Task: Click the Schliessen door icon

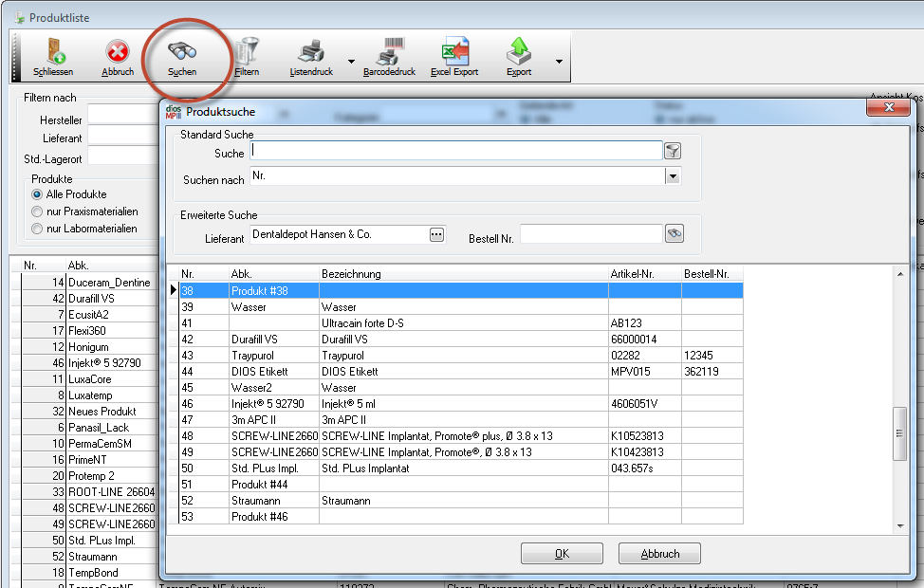Action: [52, 50]
